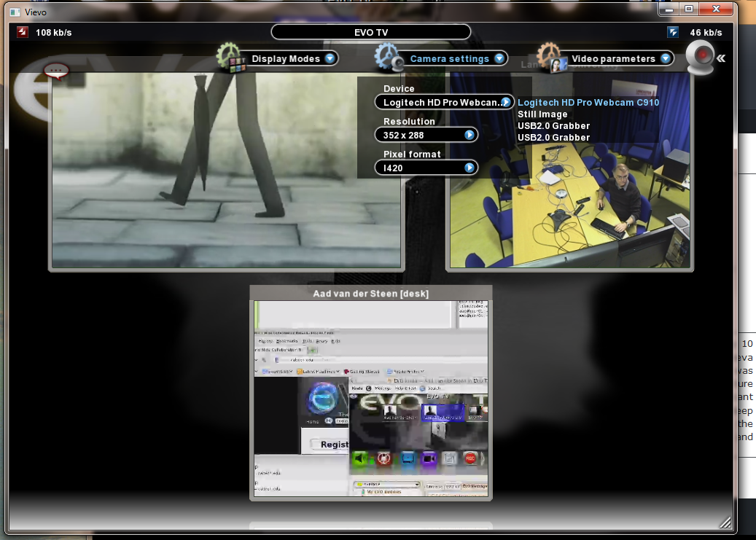Click the blue download bandwidth icon
The height and width of the screenshot is (540, 756).
pyautogui.click(x=673, y=32)
